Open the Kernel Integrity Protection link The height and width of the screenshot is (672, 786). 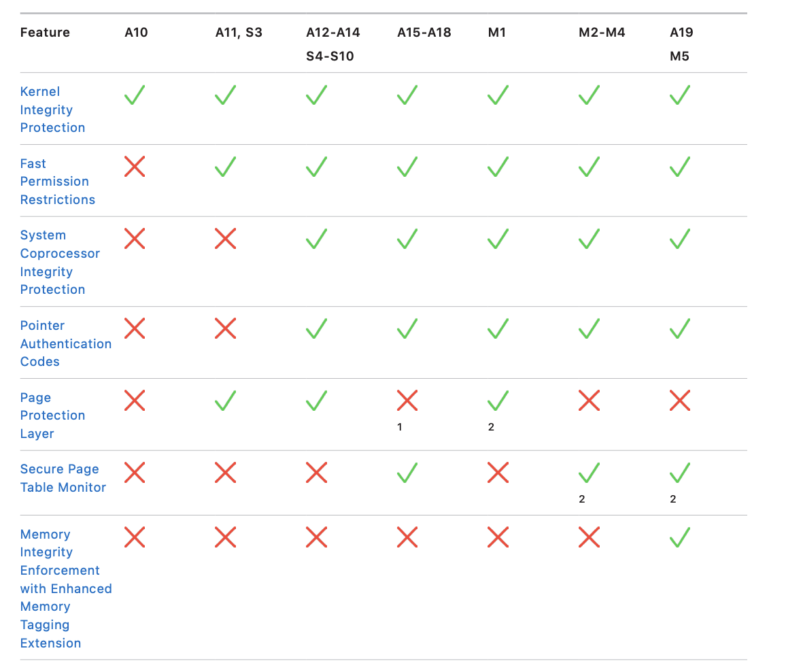click(x=52, y=110)
